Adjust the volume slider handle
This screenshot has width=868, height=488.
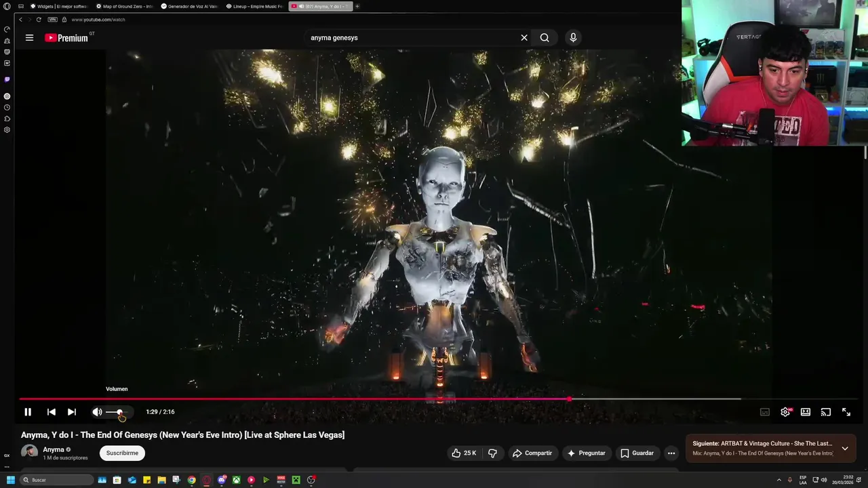[x=119, y=412]
